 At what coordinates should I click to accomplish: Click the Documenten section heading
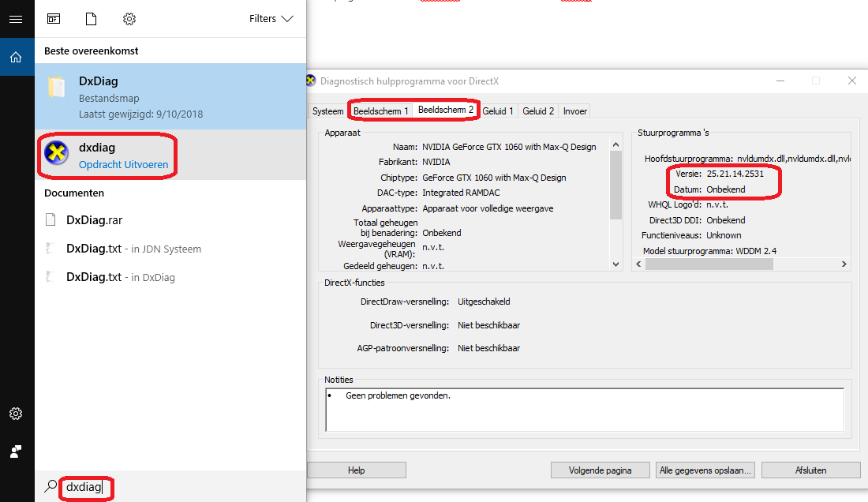[x=74, y=193]
